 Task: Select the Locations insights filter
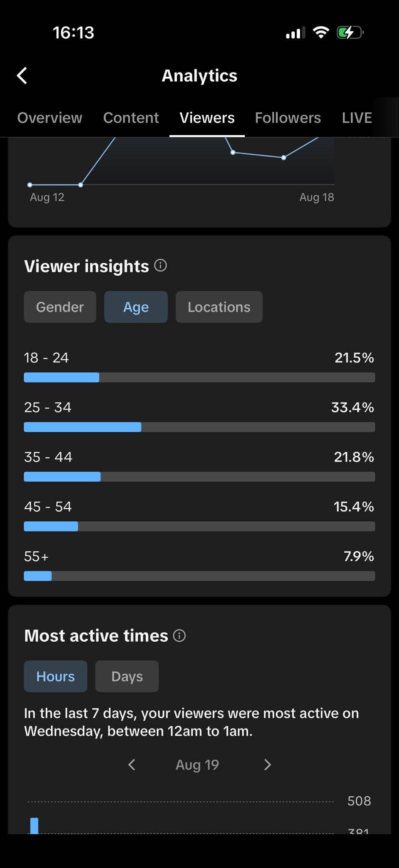click(219, 307)
